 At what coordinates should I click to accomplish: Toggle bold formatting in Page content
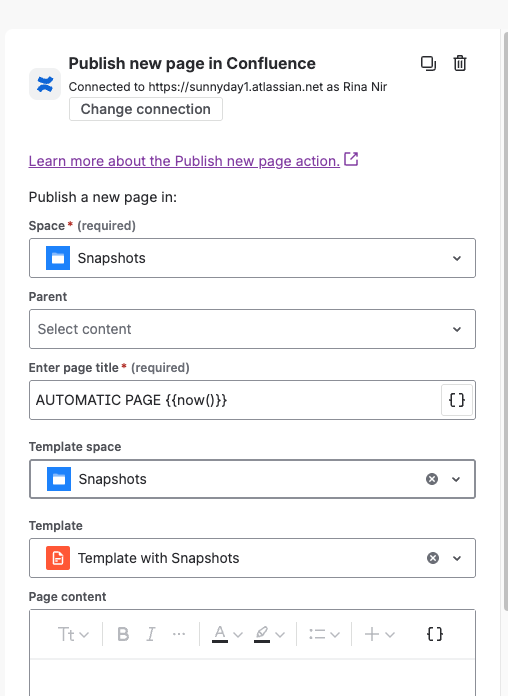(123, 634)
